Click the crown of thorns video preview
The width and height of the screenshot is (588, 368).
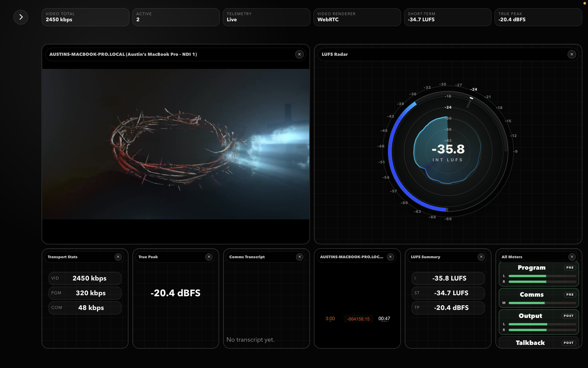176,144
